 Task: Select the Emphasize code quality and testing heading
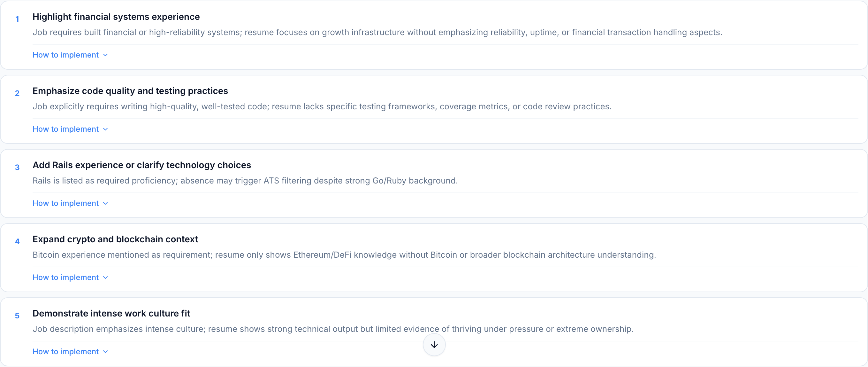(x=130, y=91)
